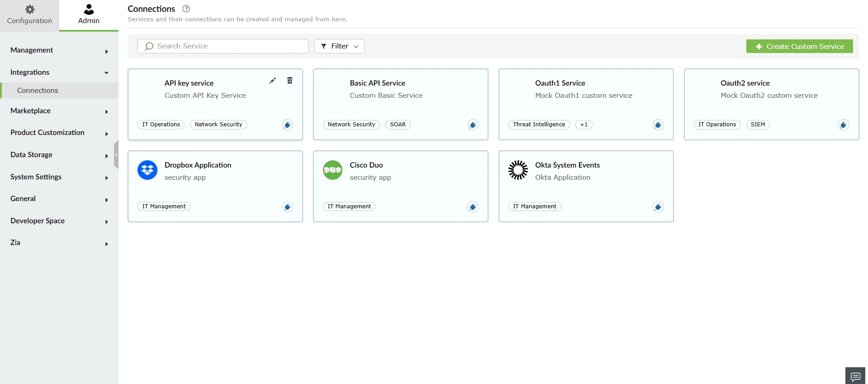Collapse the Integrations menu
Screen dimensions: 868x384
[59, 72]
